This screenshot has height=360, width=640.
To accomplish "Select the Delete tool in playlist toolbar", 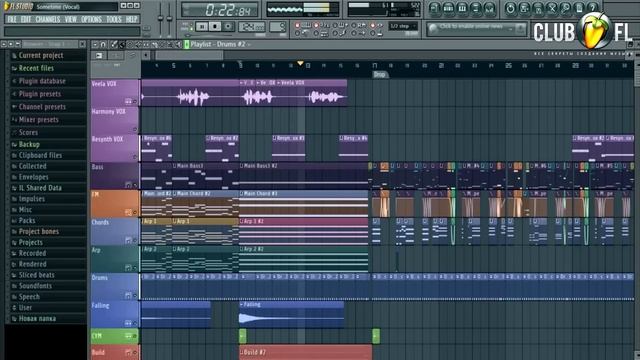I will (x=130, y=44).
